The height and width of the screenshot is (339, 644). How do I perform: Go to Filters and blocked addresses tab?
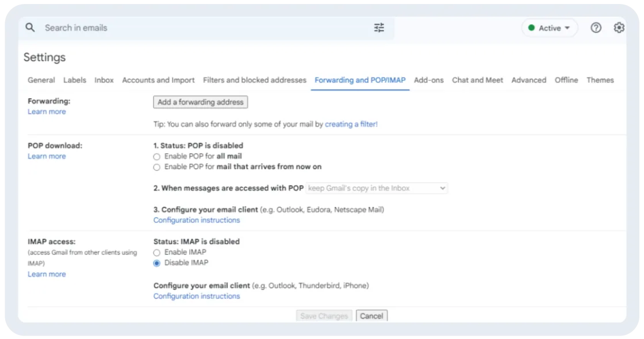tap(255, 80)
